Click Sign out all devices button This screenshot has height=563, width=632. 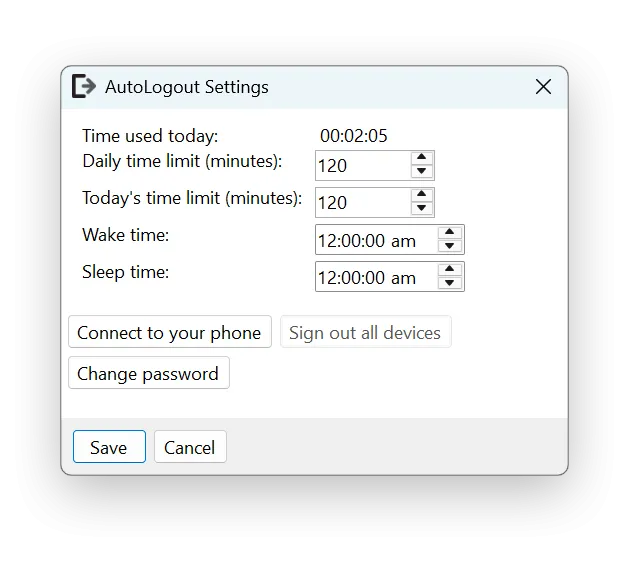coord(365,333)
